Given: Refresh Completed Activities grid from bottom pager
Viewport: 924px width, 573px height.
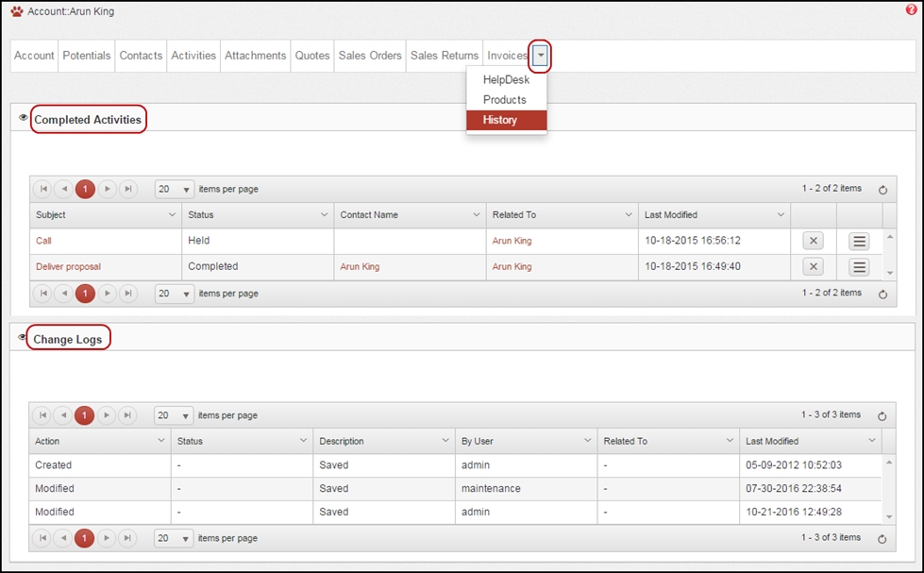Looking at the screenshot, I should (882, 295).
